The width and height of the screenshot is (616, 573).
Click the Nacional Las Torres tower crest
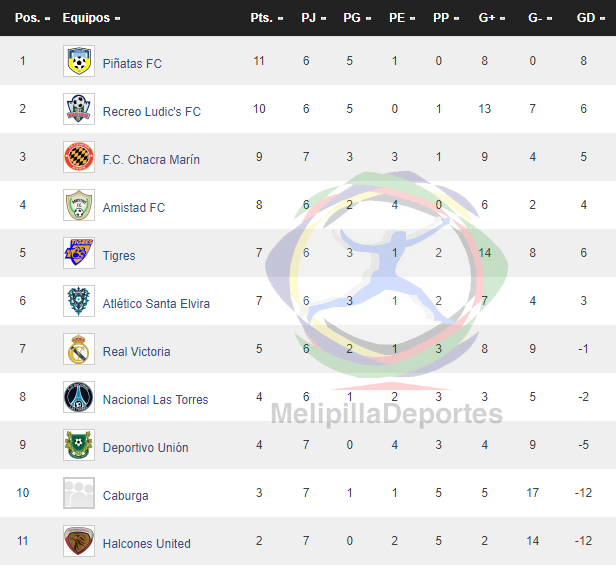coord(79,397)
